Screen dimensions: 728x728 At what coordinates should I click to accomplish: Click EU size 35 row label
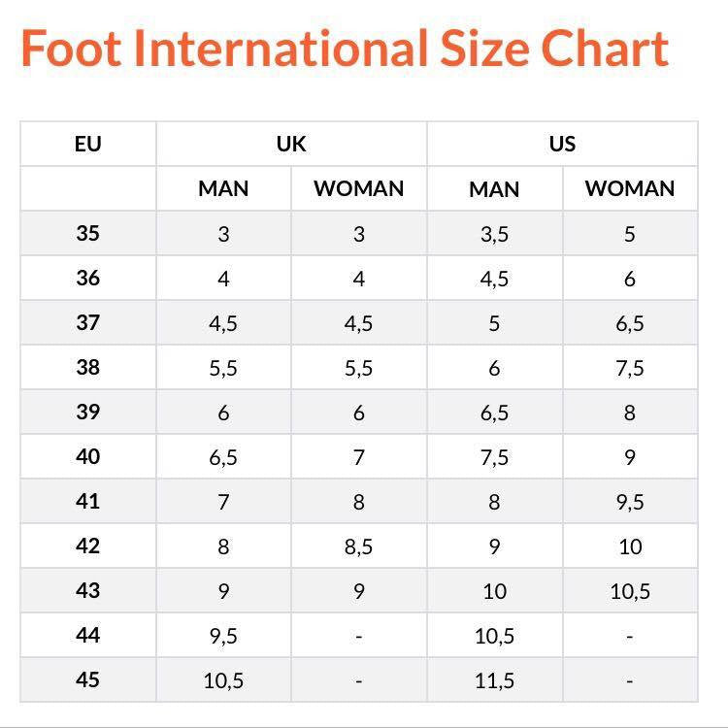tap(87, 234)
